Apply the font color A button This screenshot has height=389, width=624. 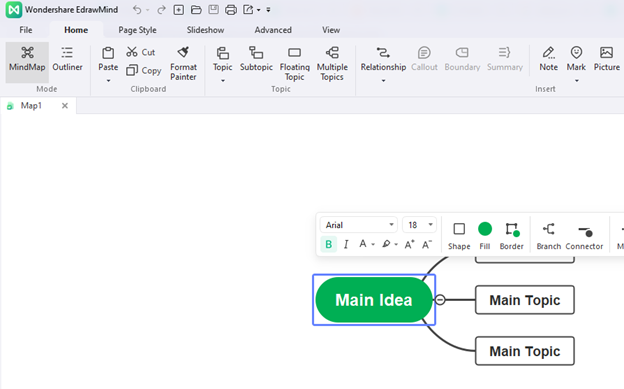[363, 244]
